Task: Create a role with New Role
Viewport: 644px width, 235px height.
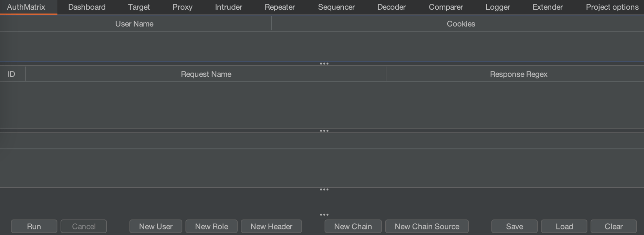Action: pyautogui.click(x=211, y=226)
